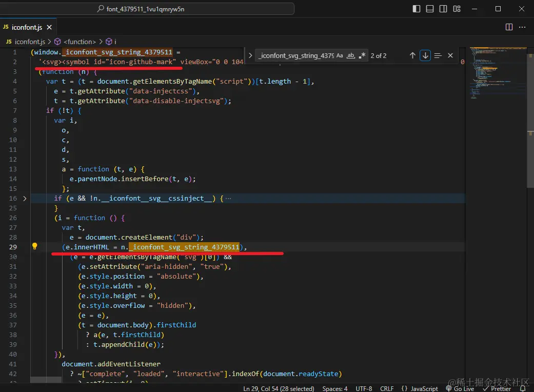
Task: Toggle Match Whole Word in find
Action: 351,55
